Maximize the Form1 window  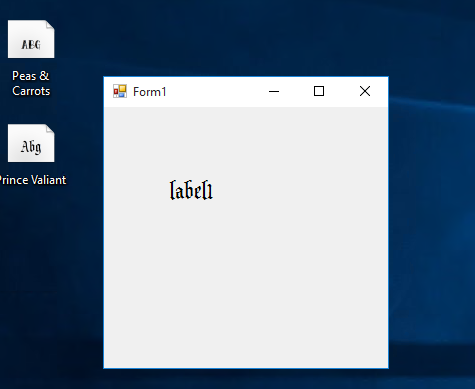319,91
